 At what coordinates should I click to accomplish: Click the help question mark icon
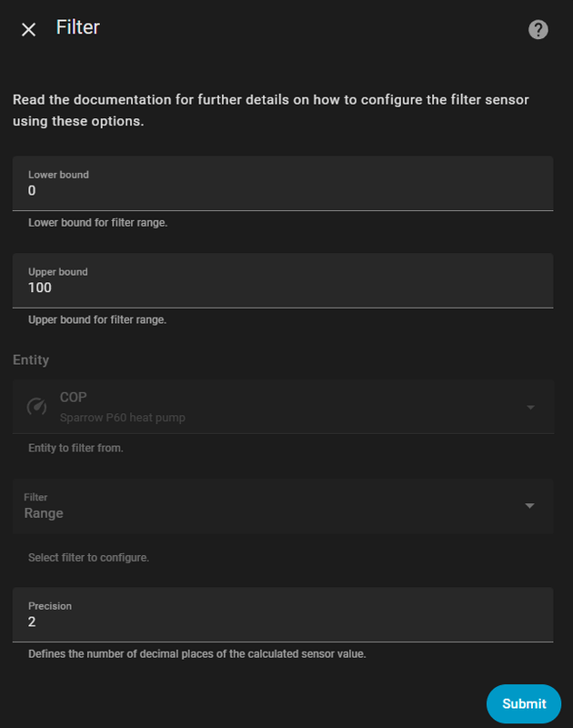click(x=538, y=29)
